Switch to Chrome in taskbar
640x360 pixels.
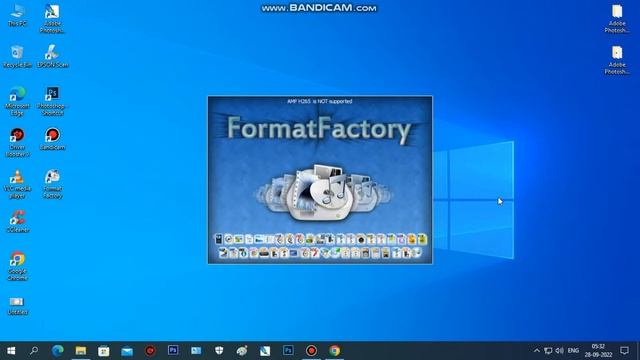(335, 351)
